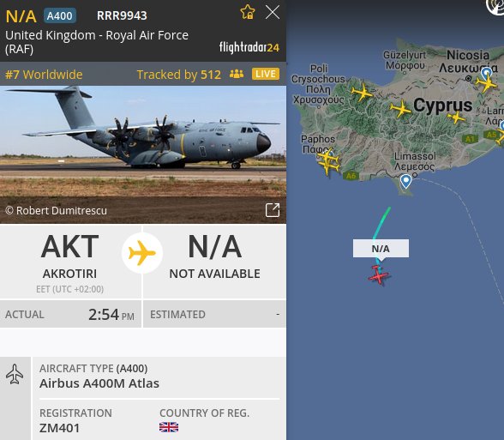Click the aircraft details section icon
This screenshot has height=440, width=504.
pyautogui.click(x=15, y=374)
